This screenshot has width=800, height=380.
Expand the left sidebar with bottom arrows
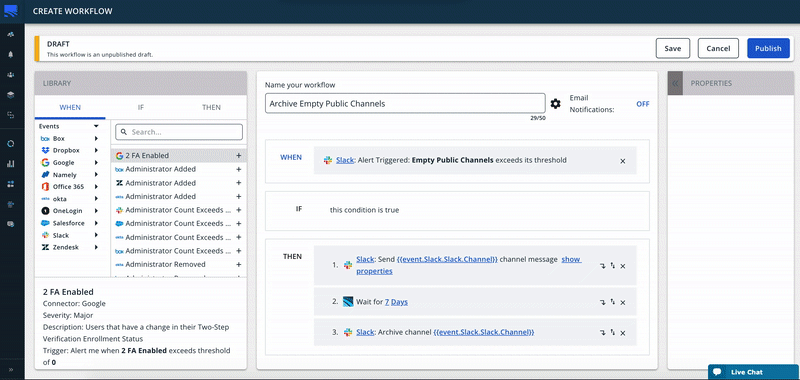pos(11,369)
